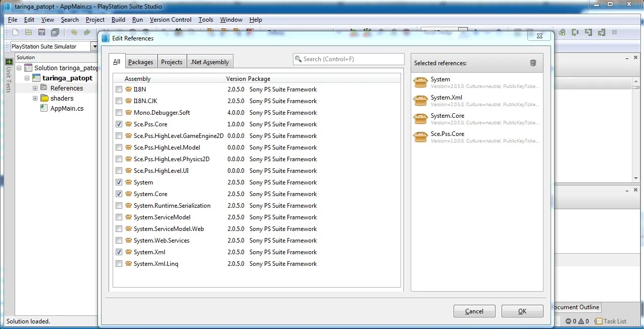The width and height of the screenshot is (644, 329).
Task: Click the error count icon in status bar
Action: (x=568, y=321)
